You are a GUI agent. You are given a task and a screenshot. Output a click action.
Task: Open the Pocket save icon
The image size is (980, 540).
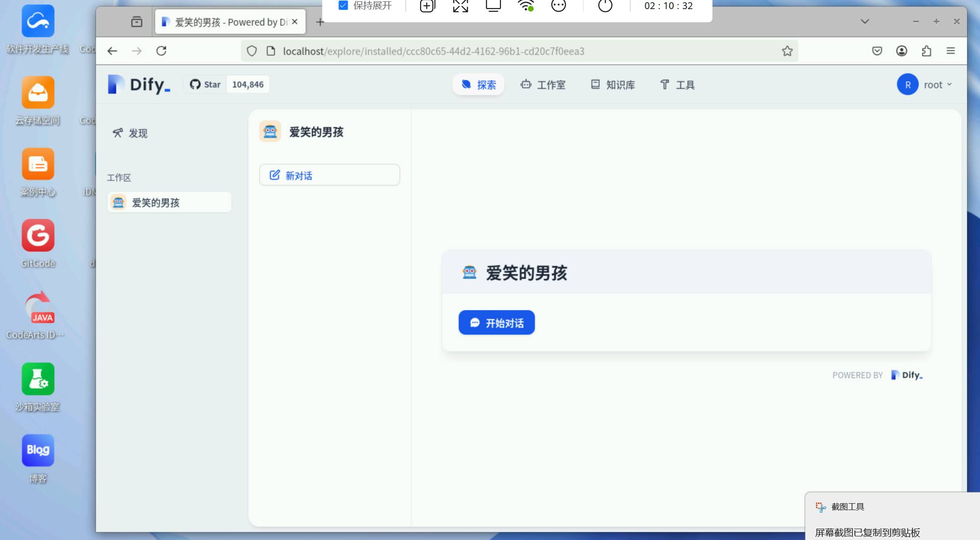tap(877, 51)
